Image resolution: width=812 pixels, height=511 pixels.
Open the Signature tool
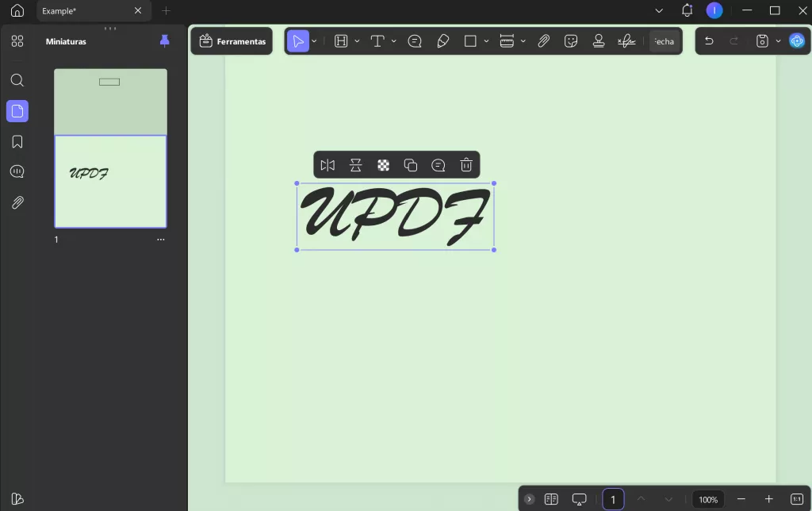click(x=626, y=41)
